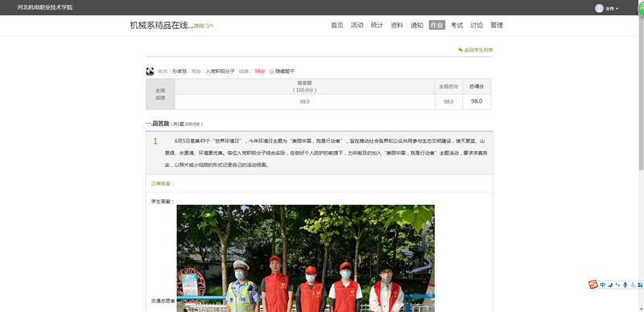Click the course title 机械系精品在线...
Screen dimensions: 644x312
tap(162, 26)
